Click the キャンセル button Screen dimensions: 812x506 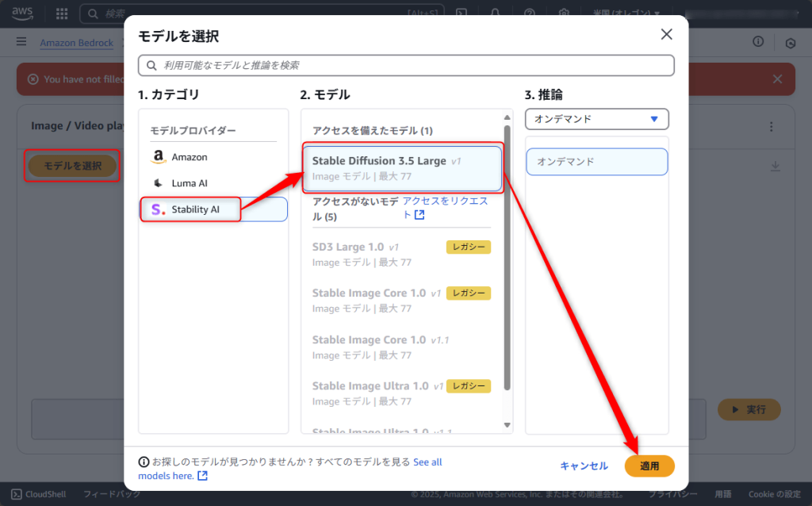point(584,466)
